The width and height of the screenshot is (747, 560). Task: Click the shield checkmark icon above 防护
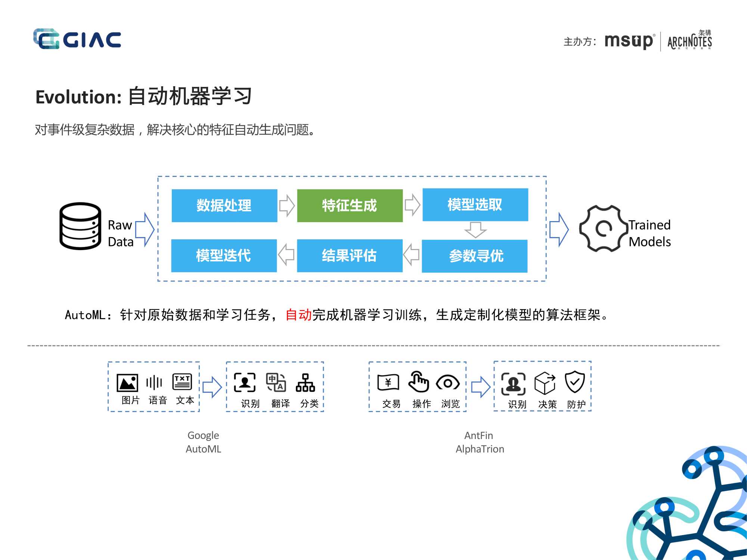click(575, 382)
